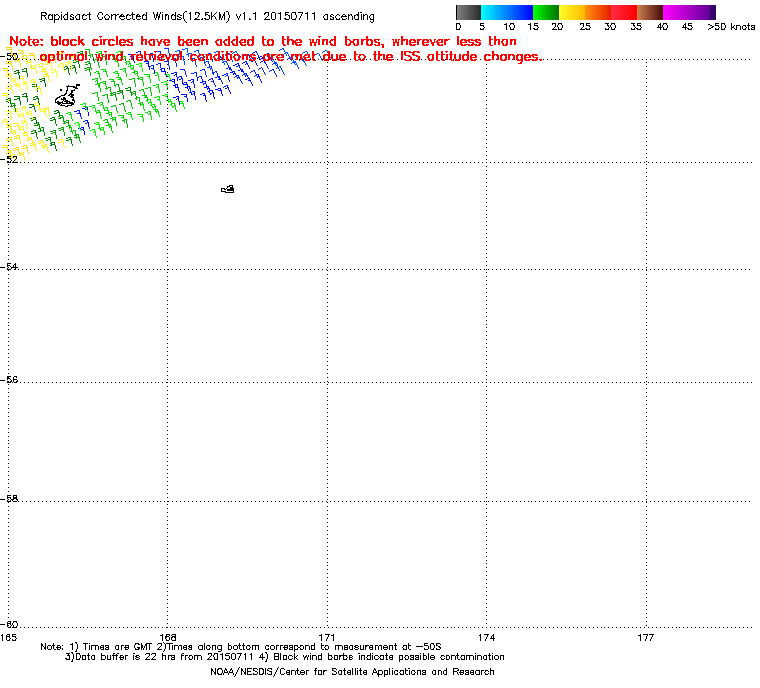Image resolution: width=760 pixels, height=688 pixels.
Task: Click the red 30-35 knots color band
Action: pos(624,12)
